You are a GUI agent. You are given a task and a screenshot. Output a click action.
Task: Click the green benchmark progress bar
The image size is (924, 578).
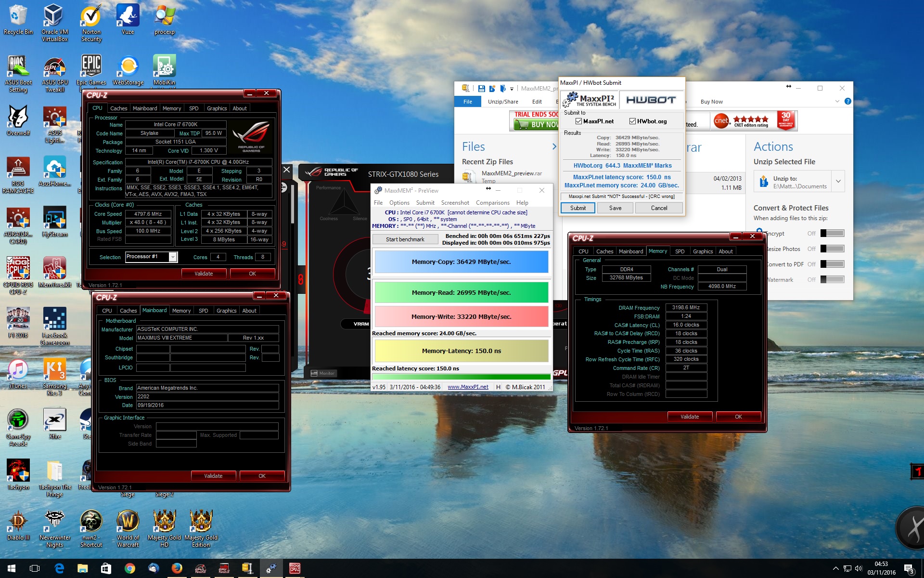pos(461,377)
